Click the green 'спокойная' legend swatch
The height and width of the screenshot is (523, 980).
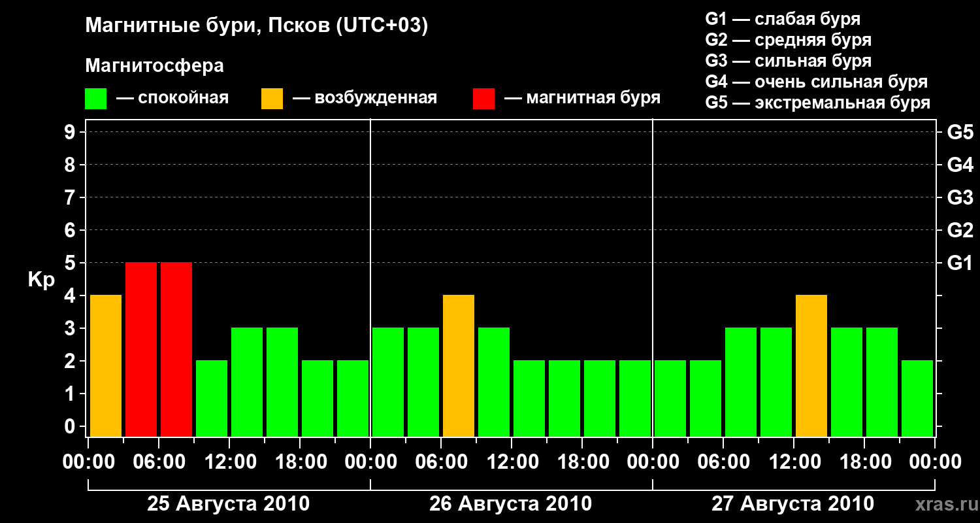[x=96, y=99]
